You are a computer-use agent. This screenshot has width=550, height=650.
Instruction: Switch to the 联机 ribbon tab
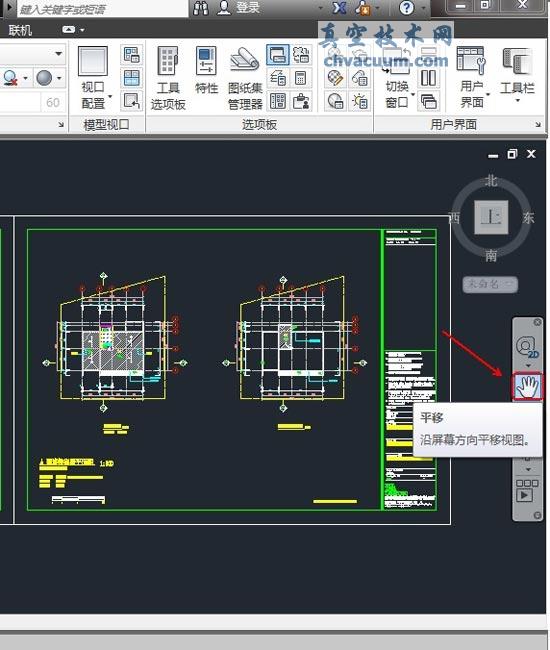click(20, 30)
